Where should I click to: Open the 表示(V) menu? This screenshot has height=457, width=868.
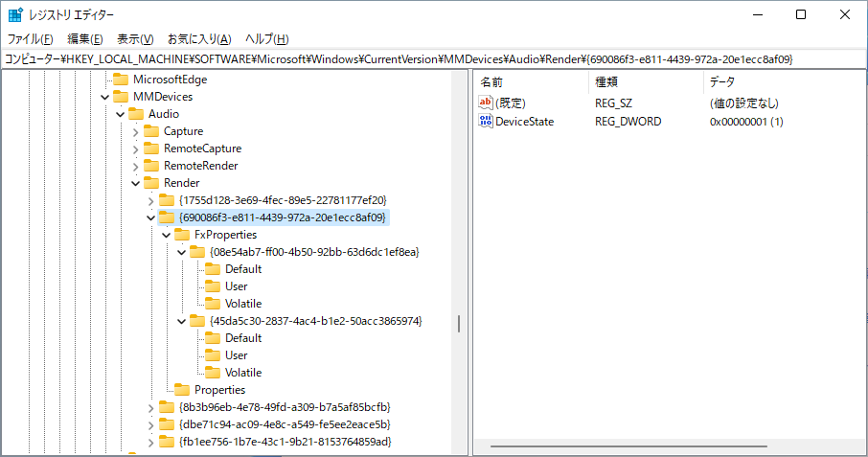click(x=135, y=39)
